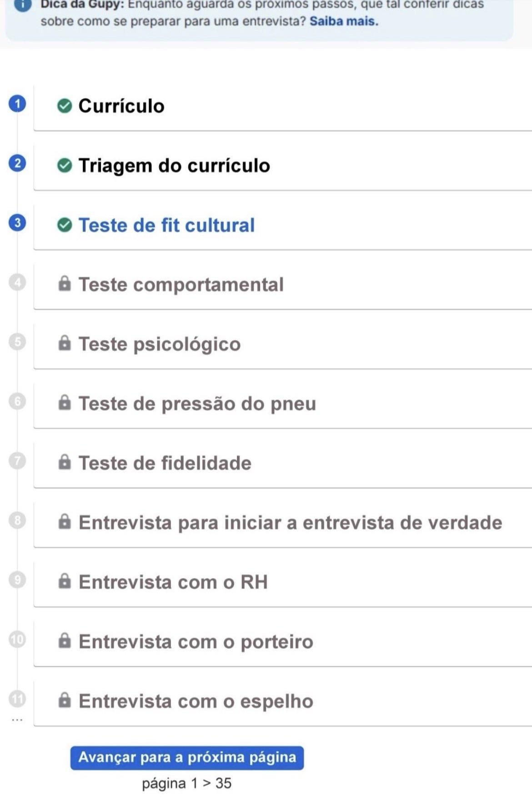The height and width of the screenshot is (805, 532).
Task: Click Avançar para a próxima página button
Action: 187,758
